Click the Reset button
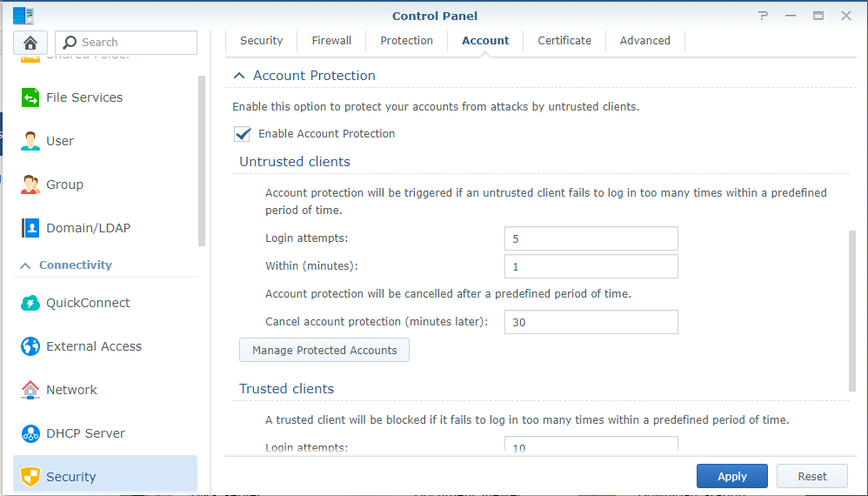 click(811, 476)
